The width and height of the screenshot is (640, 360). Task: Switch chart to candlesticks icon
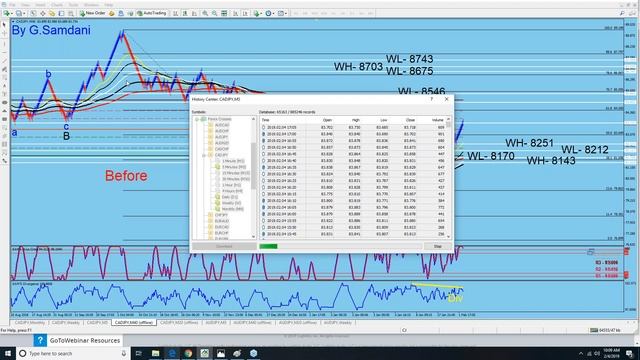[185, 13]
